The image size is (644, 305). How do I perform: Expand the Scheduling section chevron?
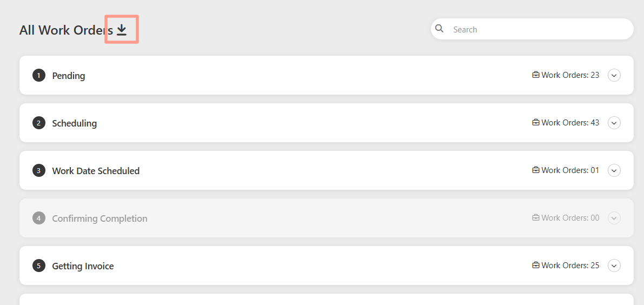click(614, 123)
